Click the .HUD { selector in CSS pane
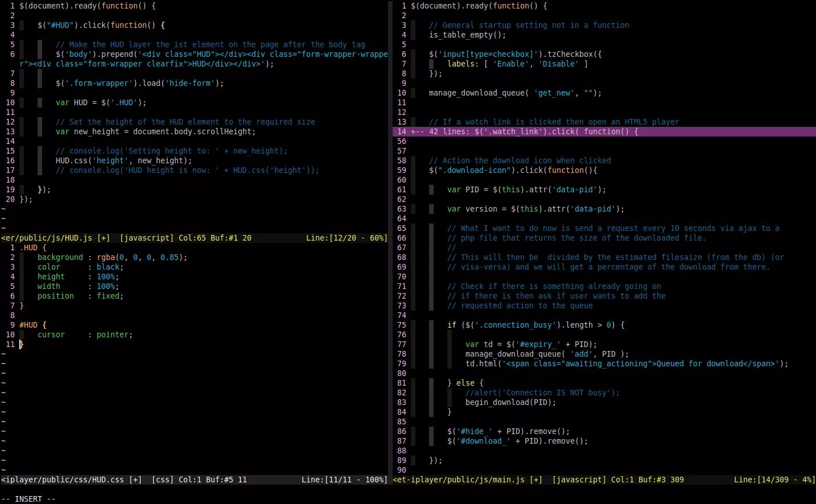The height and width of the screenshot is (504, 816). coord(33,247)
